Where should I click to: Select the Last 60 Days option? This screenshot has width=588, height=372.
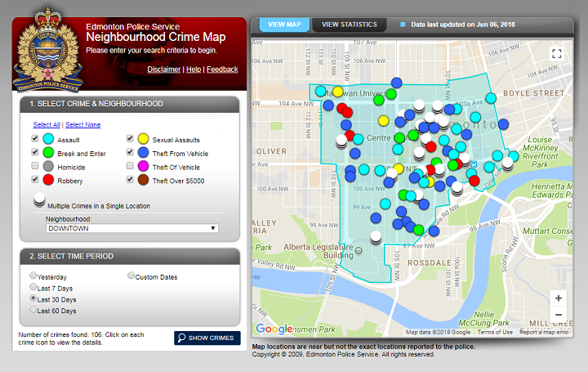click(33, 309)
